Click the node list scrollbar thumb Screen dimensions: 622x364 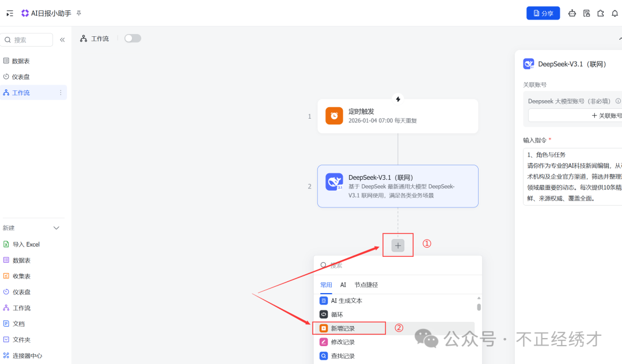pyautogui.click(x=479, y=307)
